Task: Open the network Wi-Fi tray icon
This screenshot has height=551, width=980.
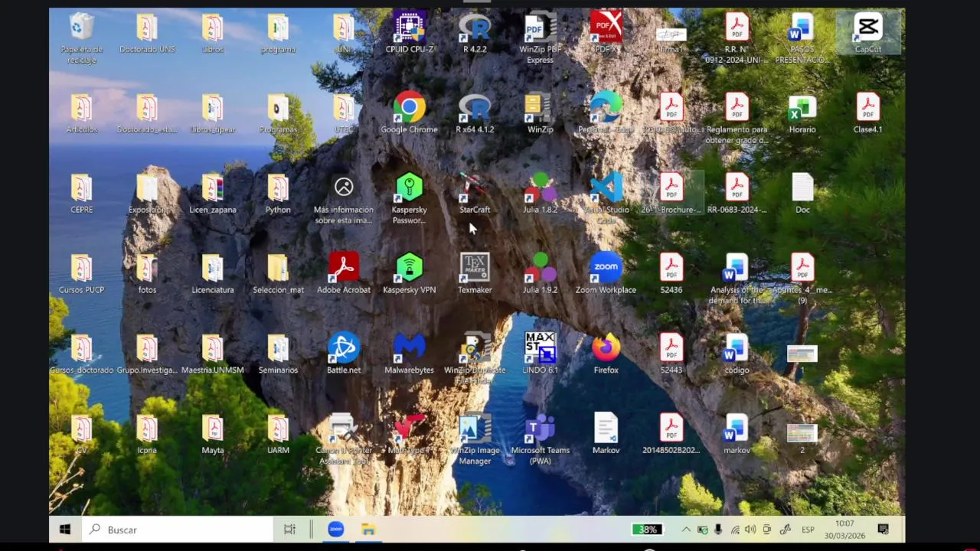Action: coord(735,530)
